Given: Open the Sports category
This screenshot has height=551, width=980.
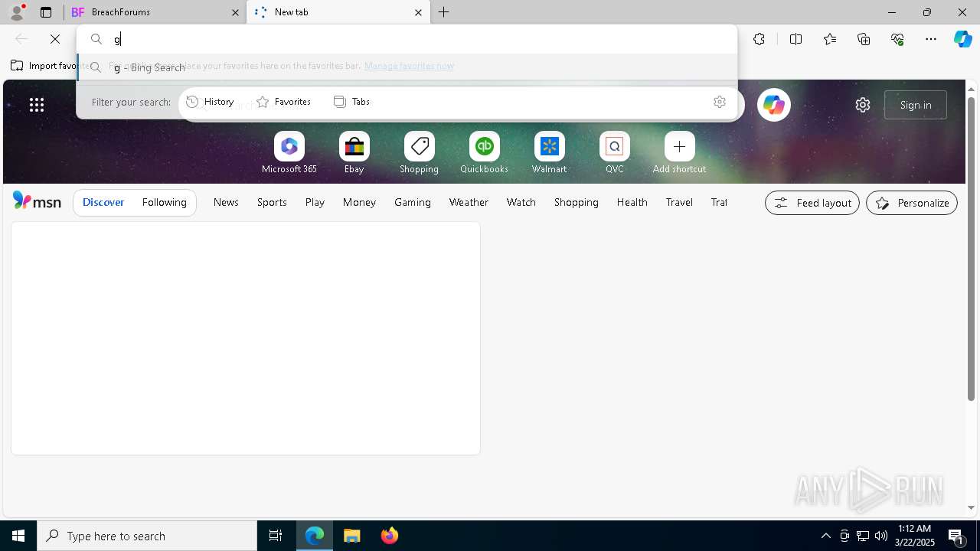Looking at the screenshot, I should coord(272,202).
